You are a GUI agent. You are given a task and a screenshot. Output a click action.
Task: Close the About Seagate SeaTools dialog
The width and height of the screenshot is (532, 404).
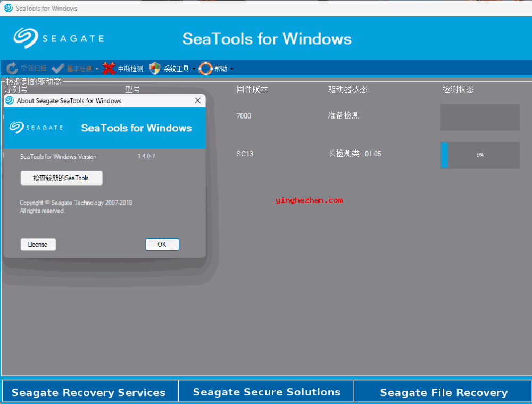pyautogui.click(x=198, y=100)
